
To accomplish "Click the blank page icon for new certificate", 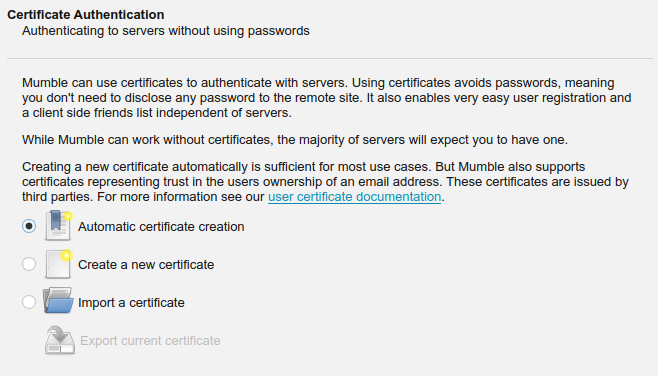I will click(x=58, y=264).
